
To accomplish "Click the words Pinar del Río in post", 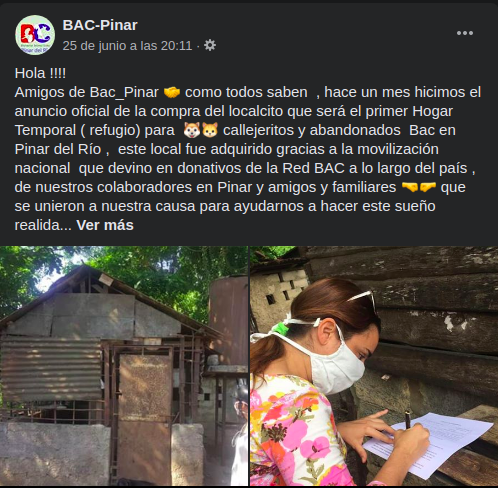I will tap(58, 149).
